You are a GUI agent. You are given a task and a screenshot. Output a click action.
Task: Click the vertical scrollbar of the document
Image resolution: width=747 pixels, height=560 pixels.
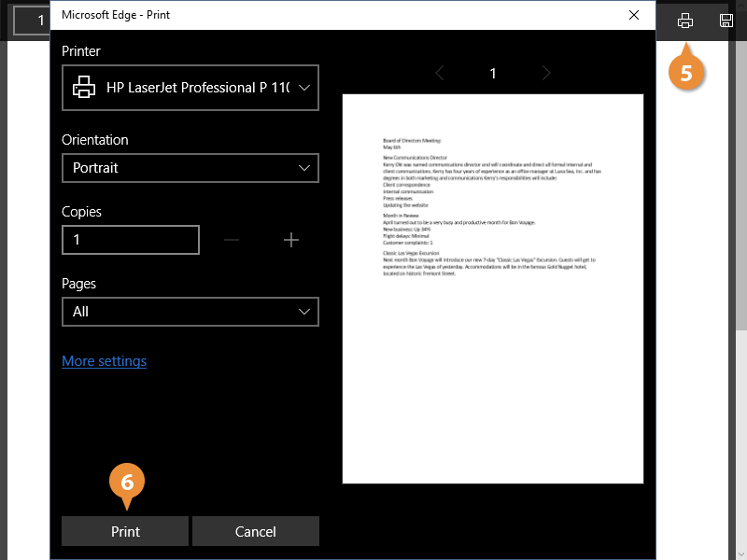pos(741,187)
